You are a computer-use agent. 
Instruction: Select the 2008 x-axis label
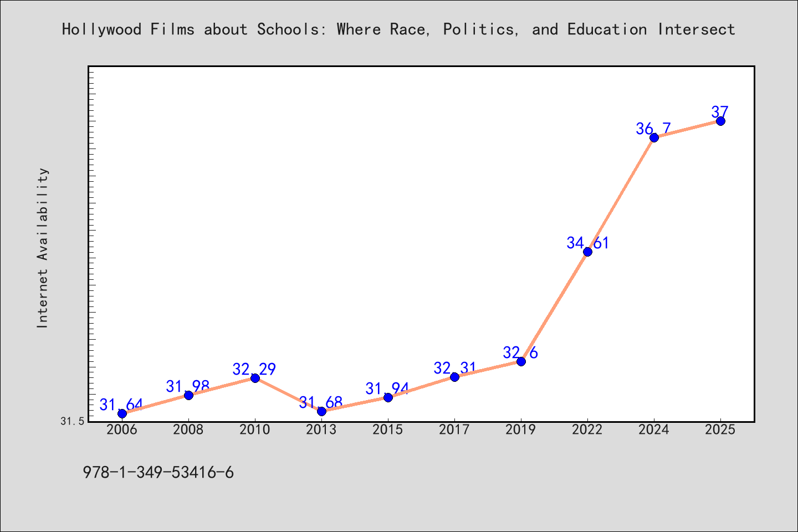[188, 430]
